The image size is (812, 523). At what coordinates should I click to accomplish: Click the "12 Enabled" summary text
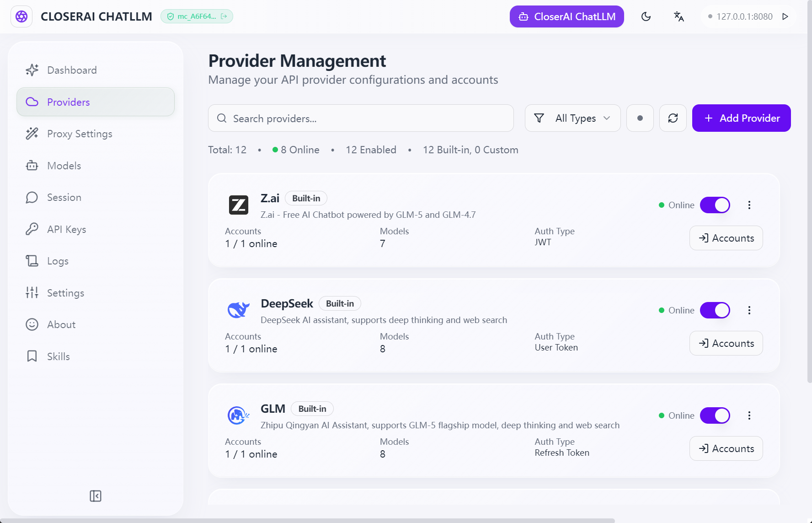click(371, 150)
